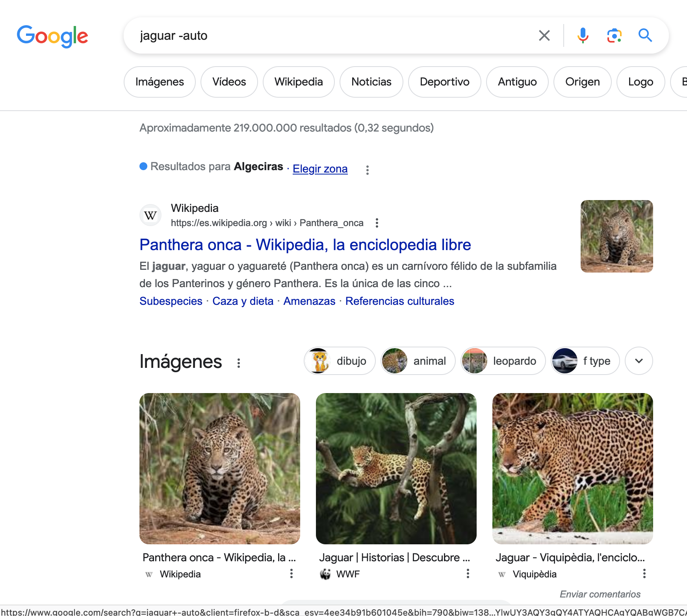Filter images by the dibujo chip
The image size is (687, 616).
click(340, 361)
